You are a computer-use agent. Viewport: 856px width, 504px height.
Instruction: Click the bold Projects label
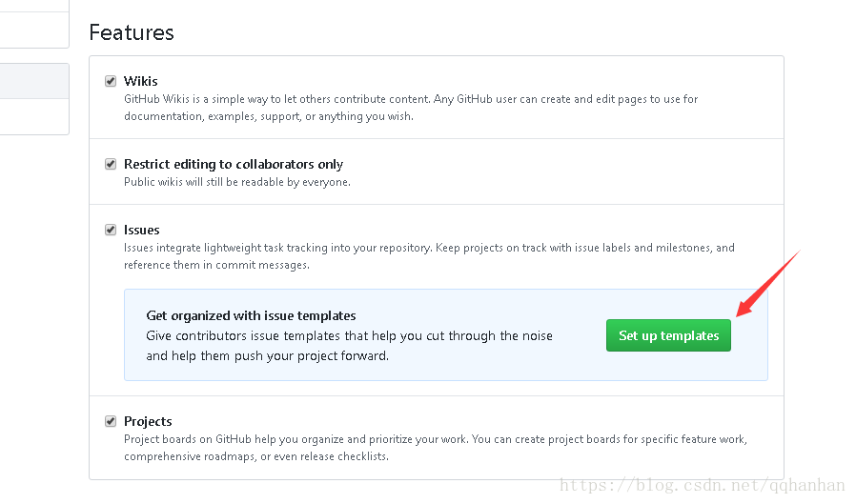(x=148, y=421)
